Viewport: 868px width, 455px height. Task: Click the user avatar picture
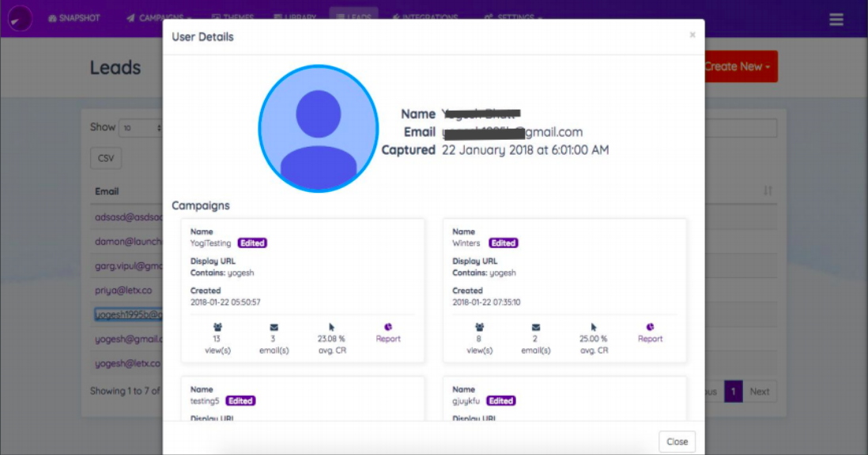point(319,128)
